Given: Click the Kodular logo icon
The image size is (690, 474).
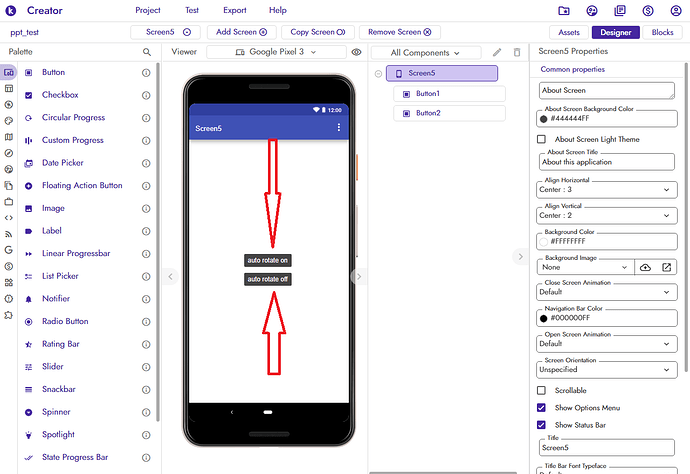Looking at the screenshot, I should pyautogui.click(x=10, y=10).
